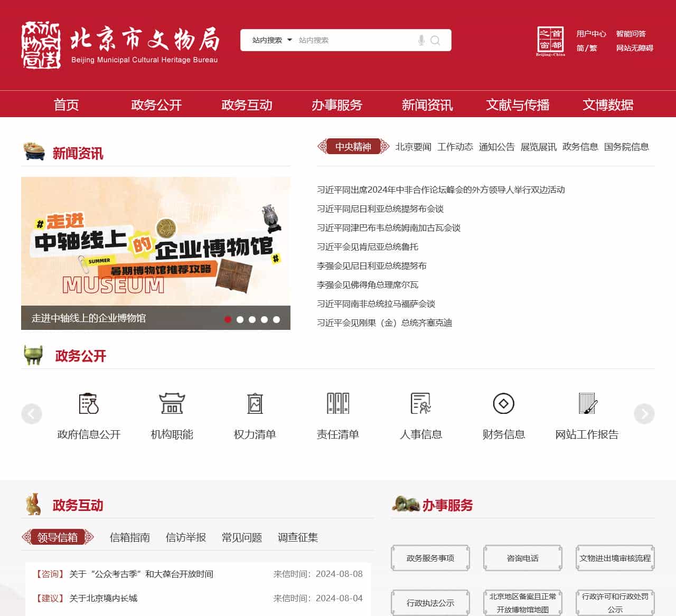Click the microphone voice search icon
This screenshot has height=616, width=676.
(x=421, y=40)
